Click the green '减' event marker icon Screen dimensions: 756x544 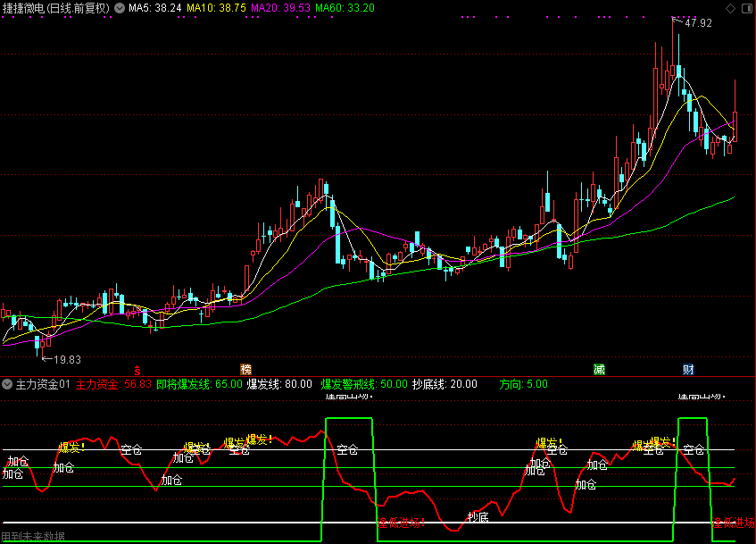pos(599,369)
